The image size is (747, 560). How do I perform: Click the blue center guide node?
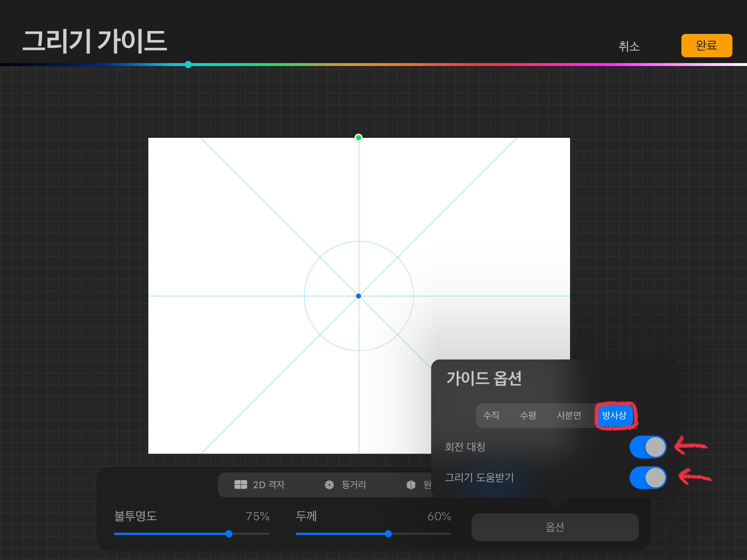[359, 296]
